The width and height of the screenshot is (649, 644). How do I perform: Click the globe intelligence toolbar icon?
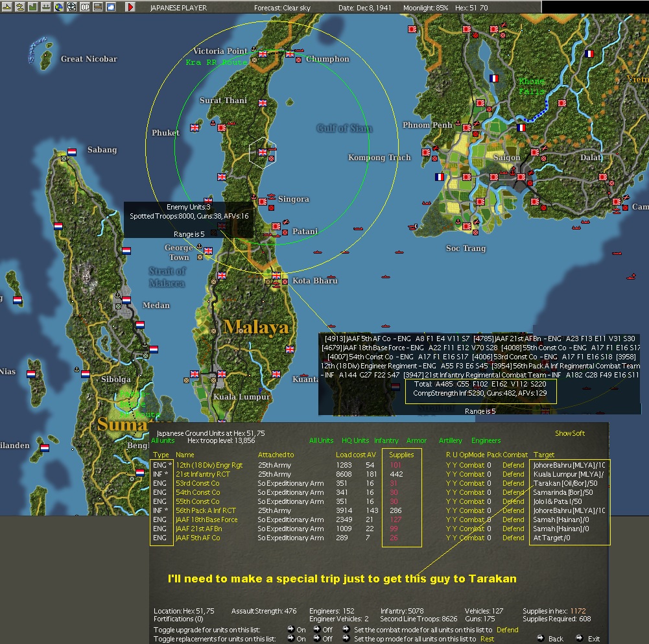tap(59, 6)
